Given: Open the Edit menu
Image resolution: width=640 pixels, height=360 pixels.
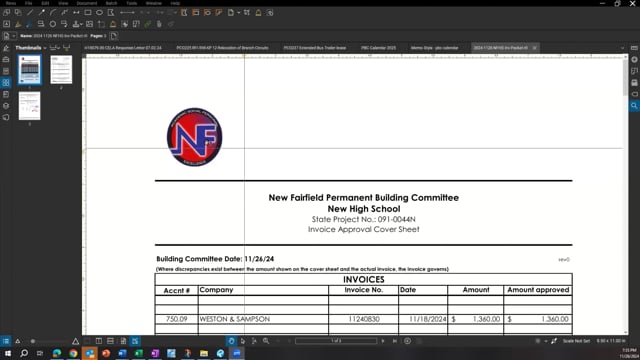Looking at the screenshot, I should pos(45,3).
